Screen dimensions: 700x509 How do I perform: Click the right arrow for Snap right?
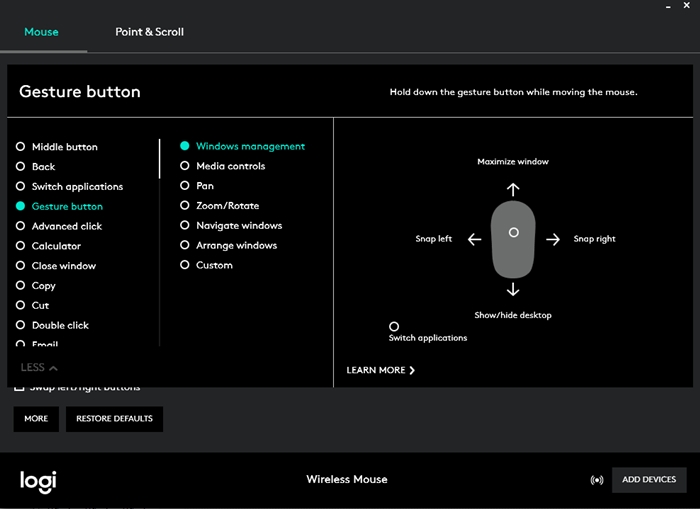552,239
